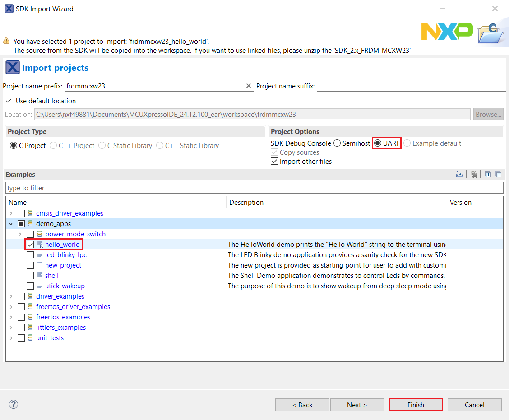
Task: Expand the driver_examples tree node
Action: click(11, 296)
